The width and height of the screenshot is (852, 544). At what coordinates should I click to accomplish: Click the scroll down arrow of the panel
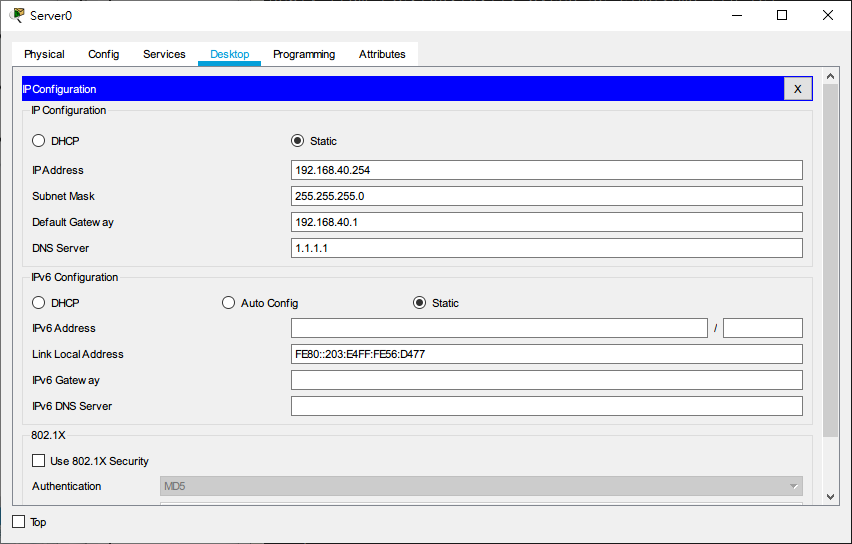pyautogui.click(x=830, y=495)
